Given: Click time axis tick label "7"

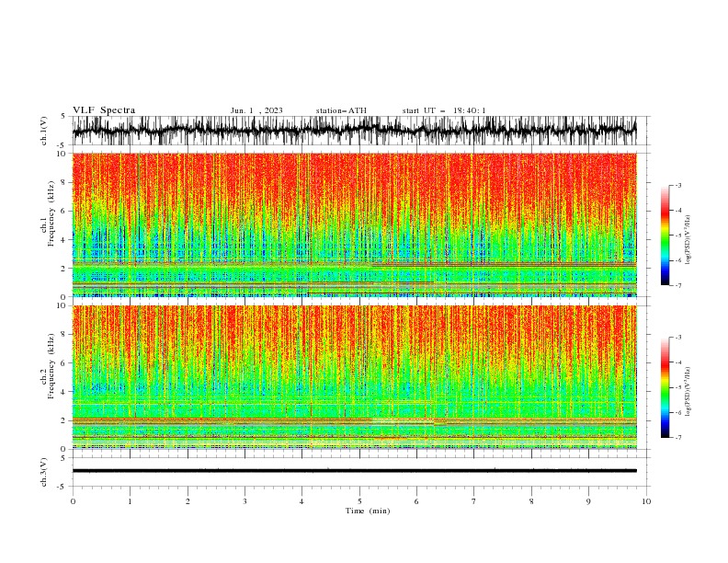Looking at the screenshot, I should [474, 501].
